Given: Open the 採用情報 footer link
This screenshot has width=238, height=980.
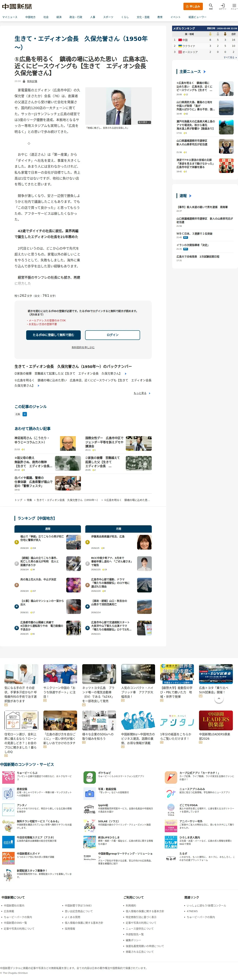Looking at the screenshot, I should click(x=70, y=929).
